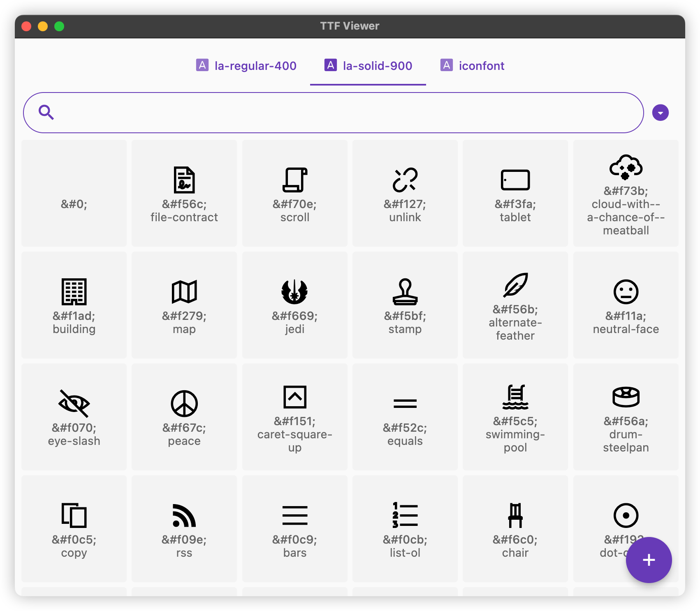
Task: Select the file-contract icon
Action: [x=184, y=180]
